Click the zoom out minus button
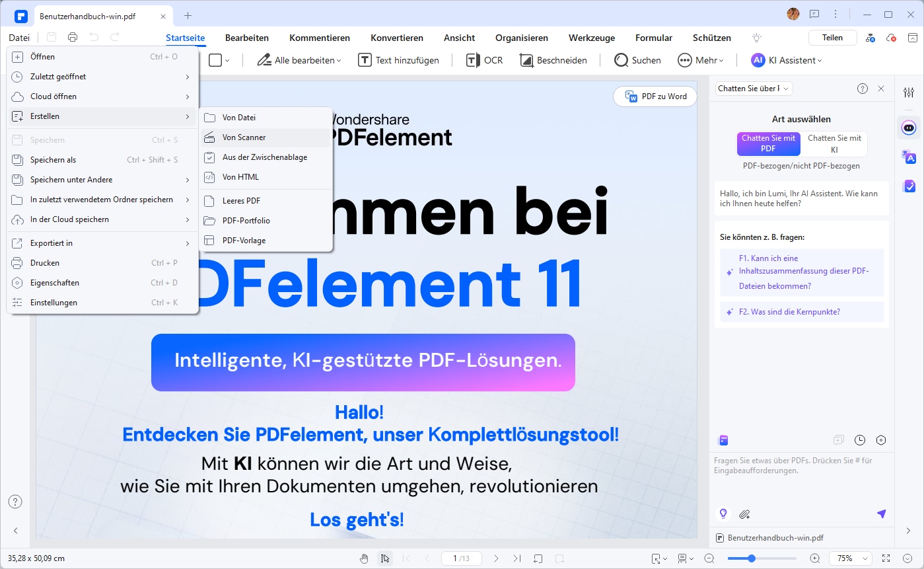Image resolution: width=924 pixels, height=569 pixels. pos(709,558)
